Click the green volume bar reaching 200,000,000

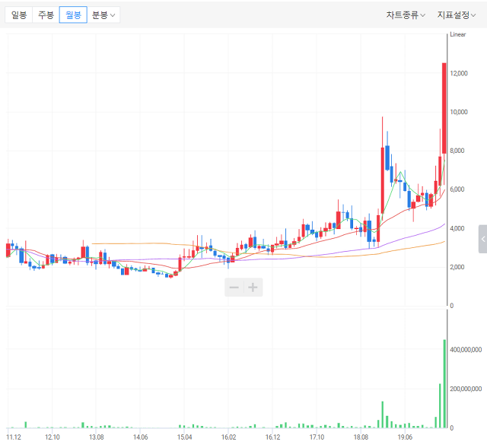tap(440, 405)
